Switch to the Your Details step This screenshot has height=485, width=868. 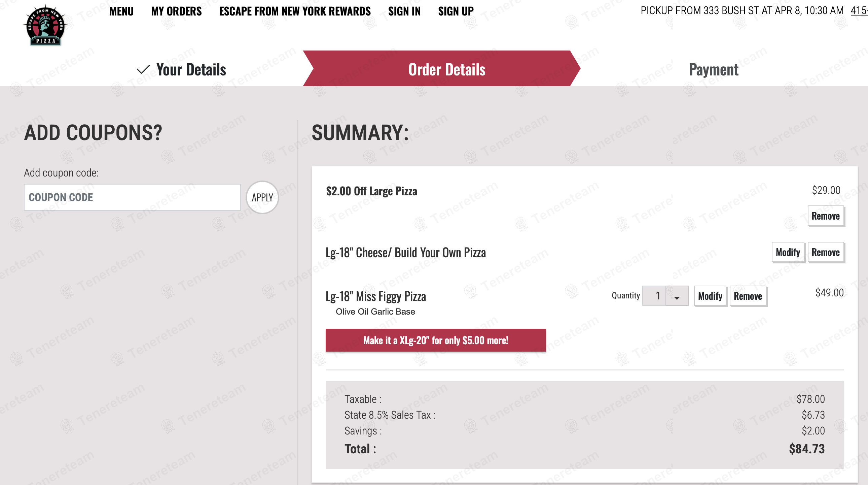pyautogui.click(x=191, y=70)
